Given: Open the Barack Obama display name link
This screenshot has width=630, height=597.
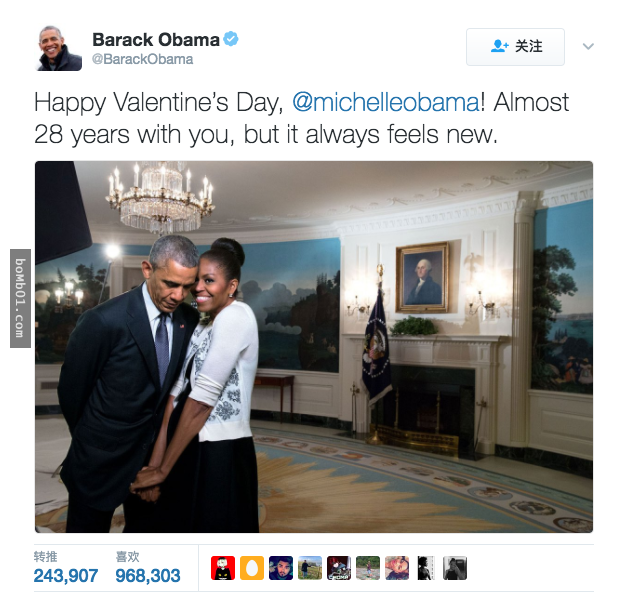Looking at the screenshot, I should (156, 39).
